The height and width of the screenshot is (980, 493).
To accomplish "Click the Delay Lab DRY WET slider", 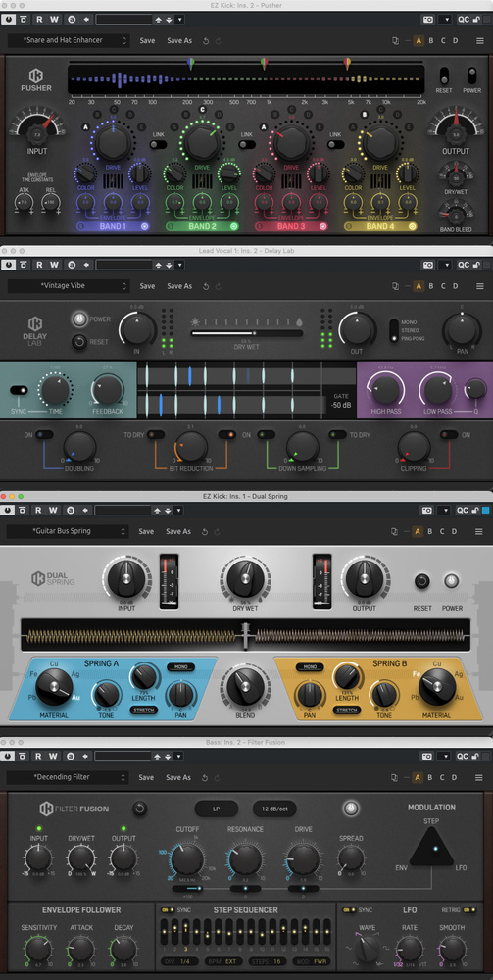I will click(x=247, y=334).
